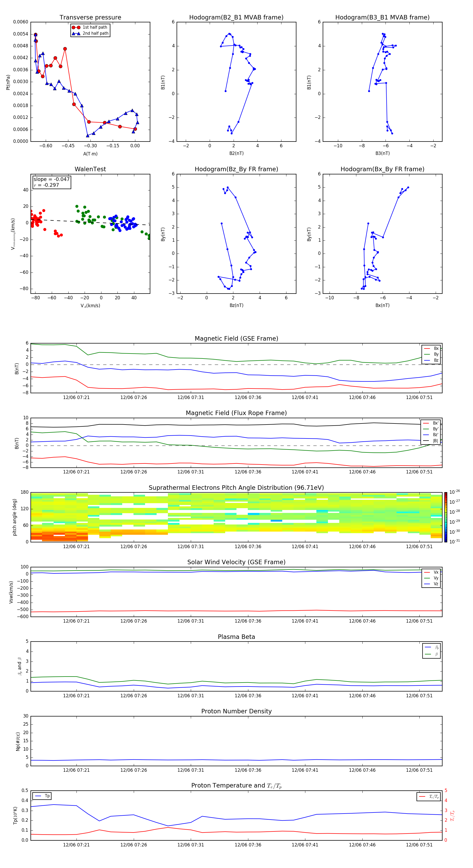Click the "Proton Number Density" title
The image size is (473, 868).
[x=236, y=711]
